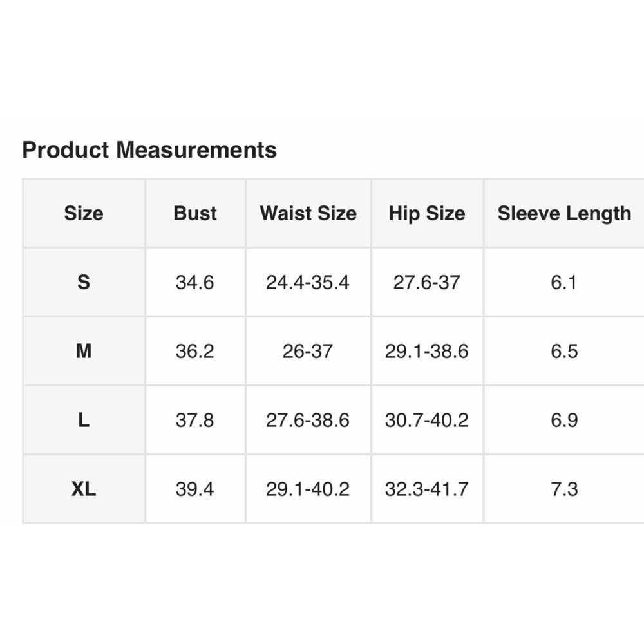Screen dimensions: 644x644
Task: Click the hip range 29.1-38.6 cell
Action: [x=427, y=351]
